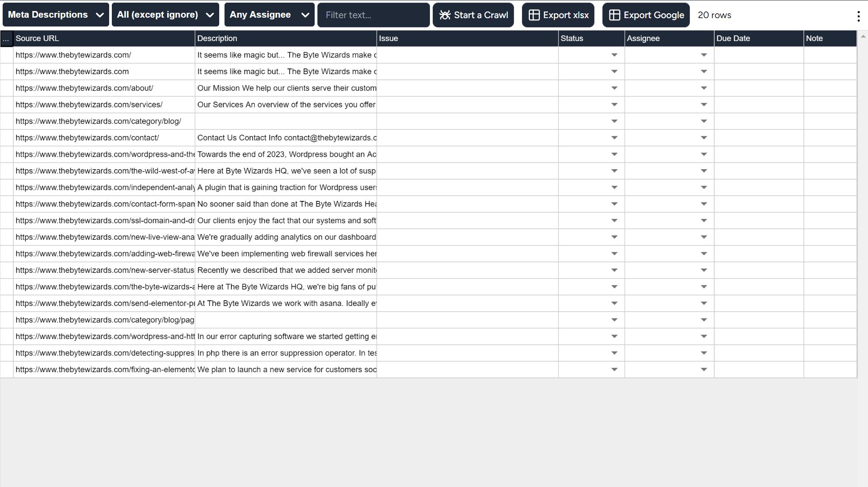Click the table icon on Export Google
The image size is (868, 487).
click(x=614, y=15)
